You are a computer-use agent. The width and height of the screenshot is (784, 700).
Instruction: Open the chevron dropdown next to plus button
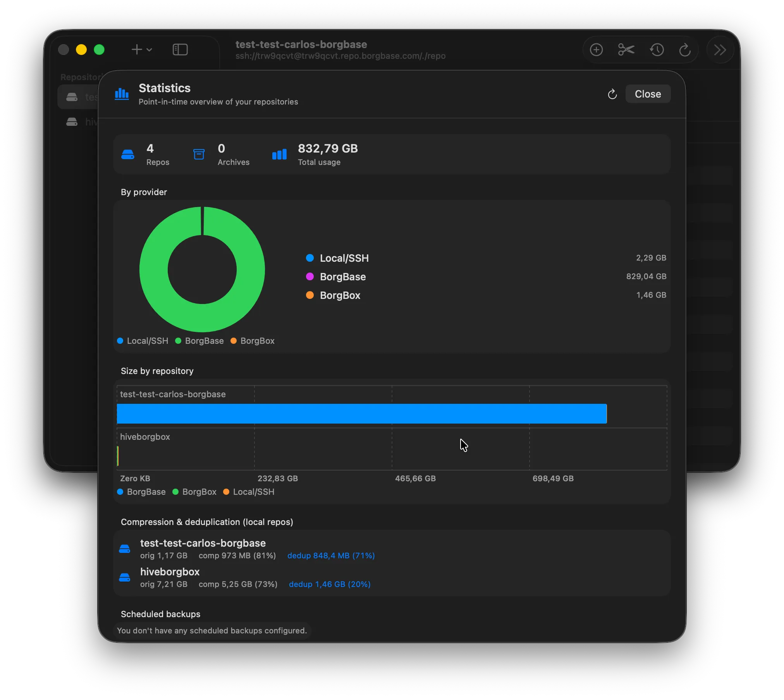[x=150, y=50]
